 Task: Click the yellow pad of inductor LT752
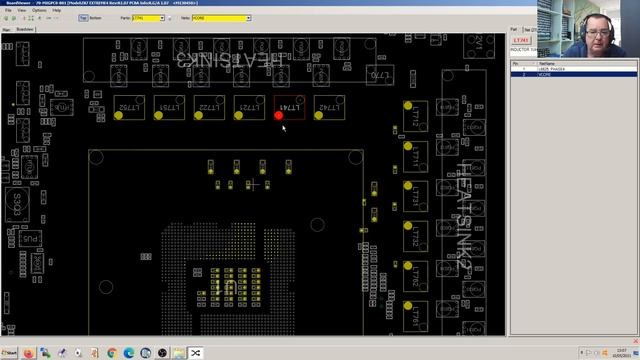[x=118, y=116]
